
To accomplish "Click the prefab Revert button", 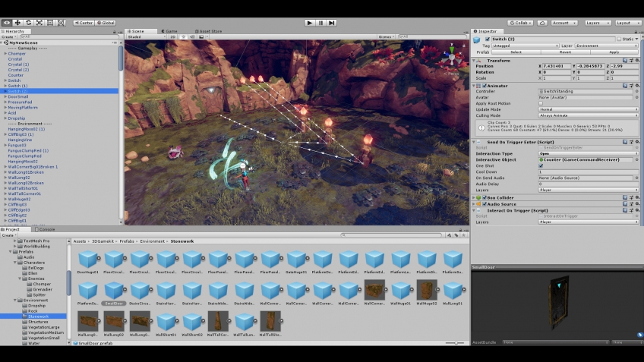I will pyautogui.click(x=565, y=52).
